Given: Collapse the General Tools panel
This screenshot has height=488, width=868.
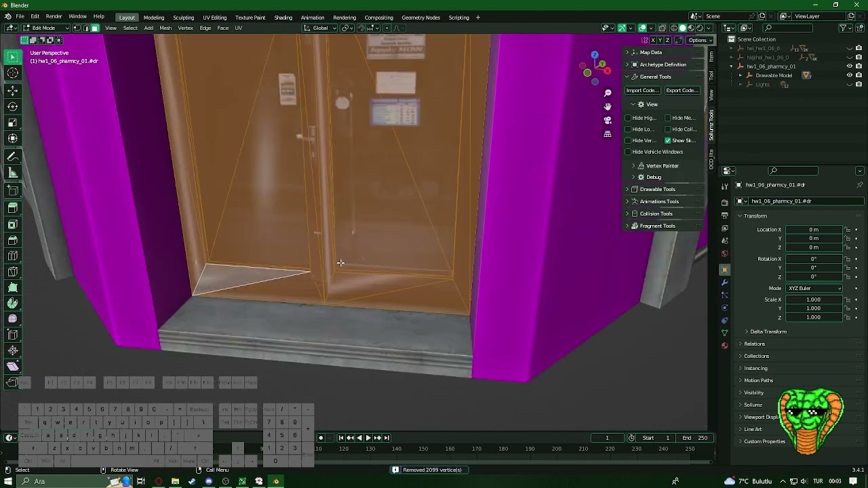Looking at the screenshot, I should (x=664, y=77).
